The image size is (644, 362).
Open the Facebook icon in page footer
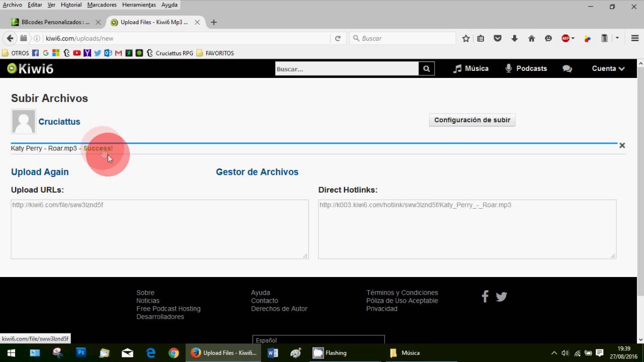pos(485,297)
